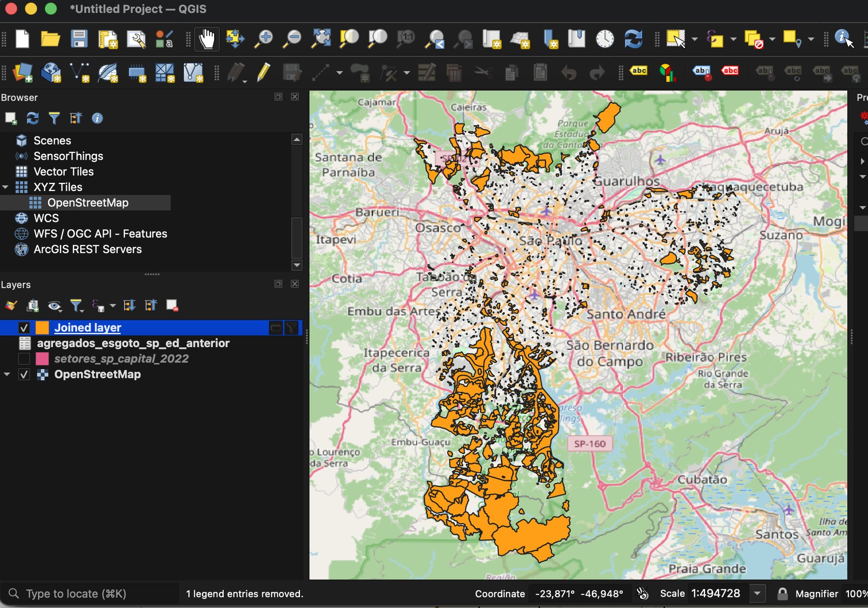This screenshot has width=868, height=608.
Task: Open the Temporal Controller clock panel
Action: coord(605,39)
